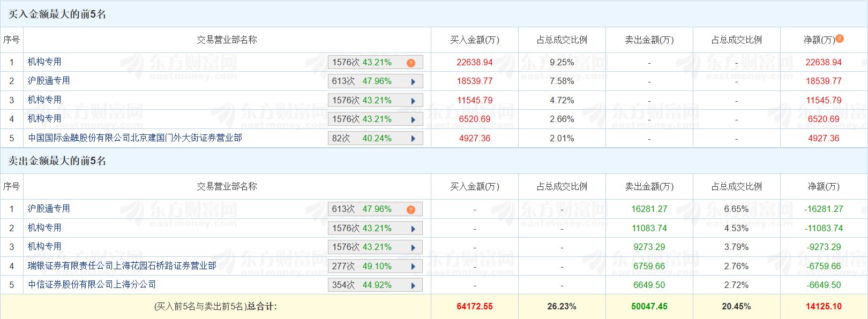Click blue arrow in 沪股通专用 buy row 18539.77

point(413,82)
